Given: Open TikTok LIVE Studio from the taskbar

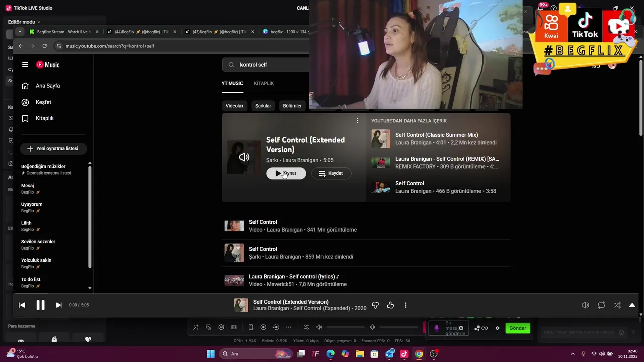Looking at the screenshot, I should [404, 354].
